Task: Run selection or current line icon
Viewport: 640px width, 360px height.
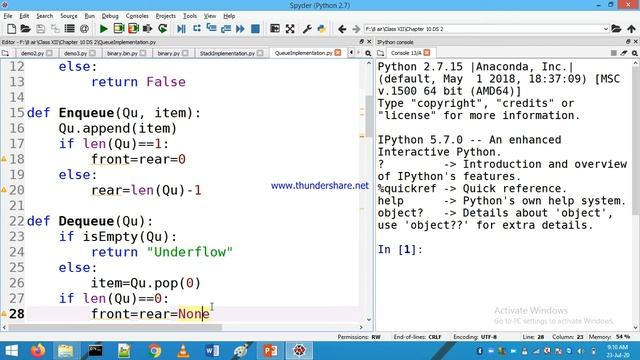Action: click(148, 29)
